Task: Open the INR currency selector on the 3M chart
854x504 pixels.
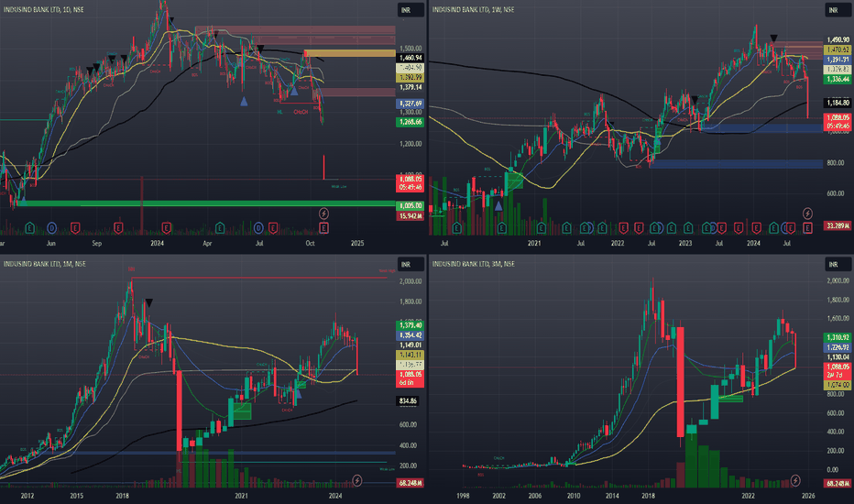Action: click(x=838, y=264)
